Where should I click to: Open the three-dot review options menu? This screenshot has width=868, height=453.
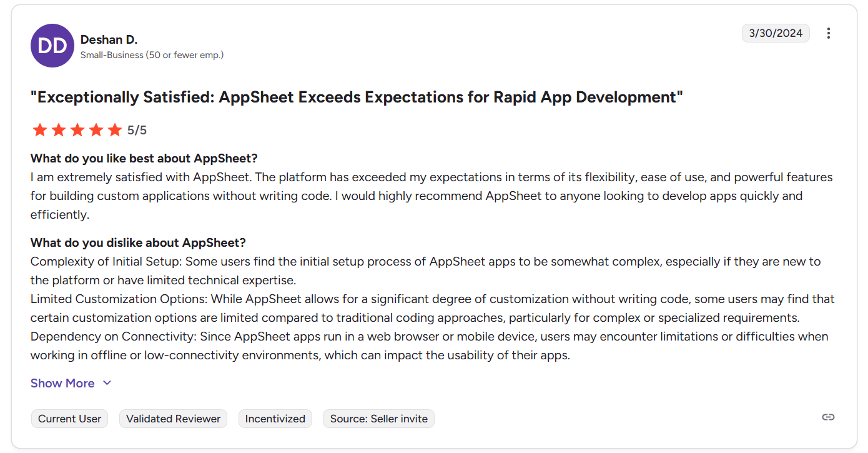(828, 33)
